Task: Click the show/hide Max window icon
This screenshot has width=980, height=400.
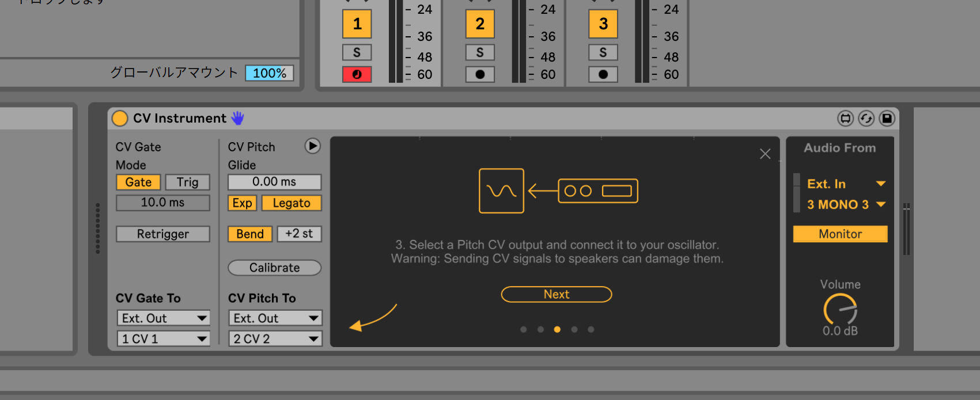Action: point(845,119)
